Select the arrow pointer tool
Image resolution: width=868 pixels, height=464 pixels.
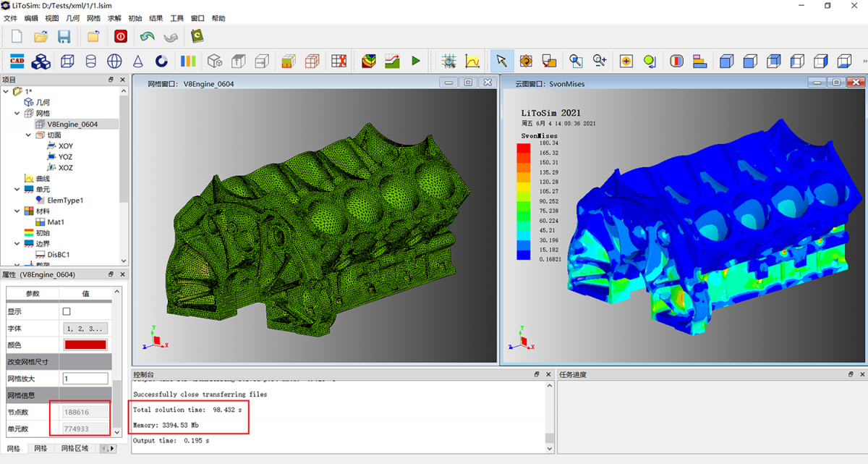coord(502,62)
